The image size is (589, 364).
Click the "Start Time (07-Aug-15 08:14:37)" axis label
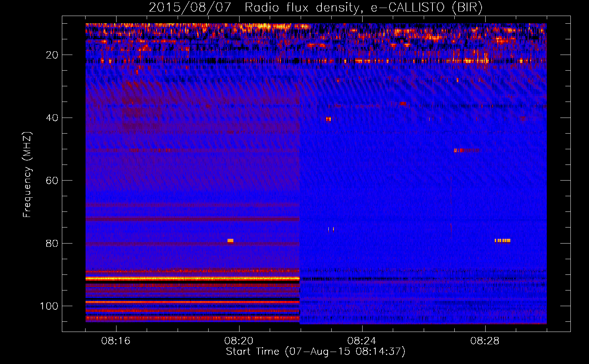tap(316, 352)
